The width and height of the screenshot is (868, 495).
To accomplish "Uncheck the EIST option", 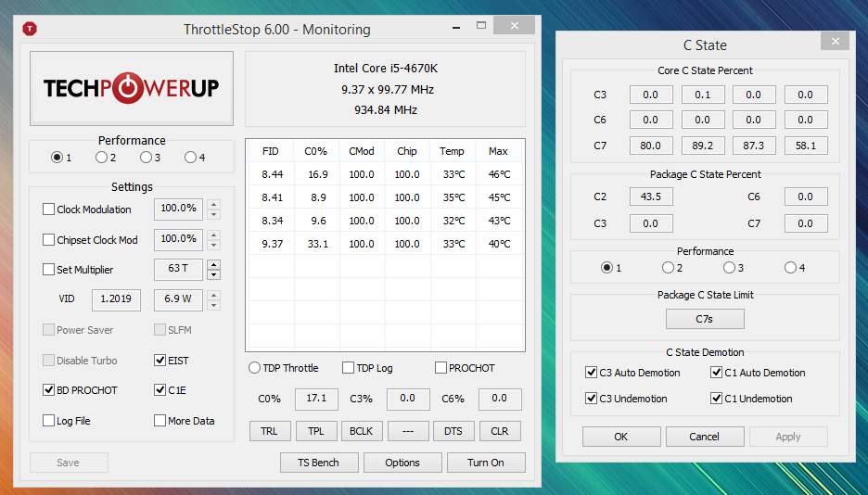I will 160,361.
